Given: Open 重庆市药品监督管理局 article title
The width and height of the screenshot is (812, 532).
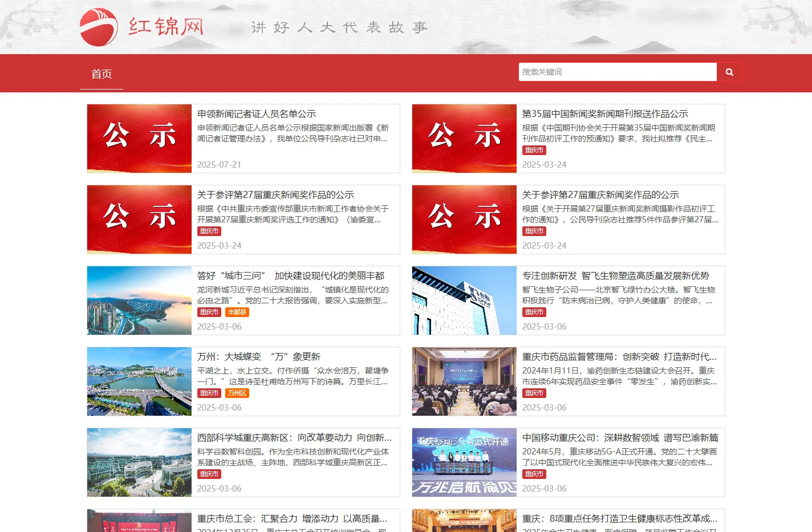Looking at the screenshot, I should click(619, 357).
